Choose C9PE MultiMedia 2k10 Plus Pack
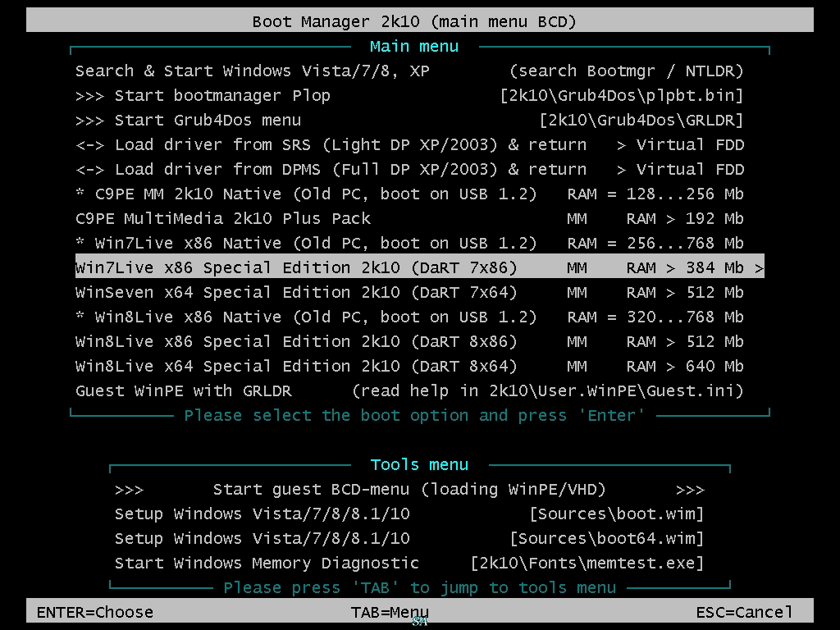 point(410,219)
